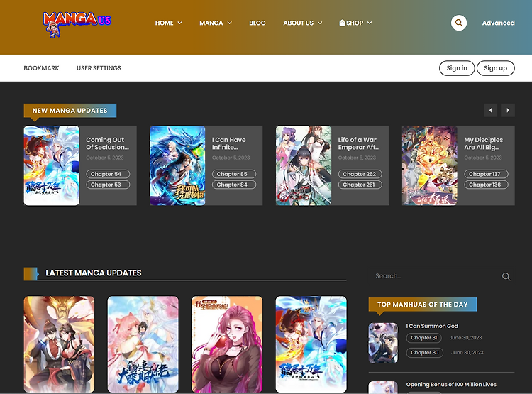Open the Bookmark tab
The width and height of the screenshot is (532, 394).
coord(41,68)
